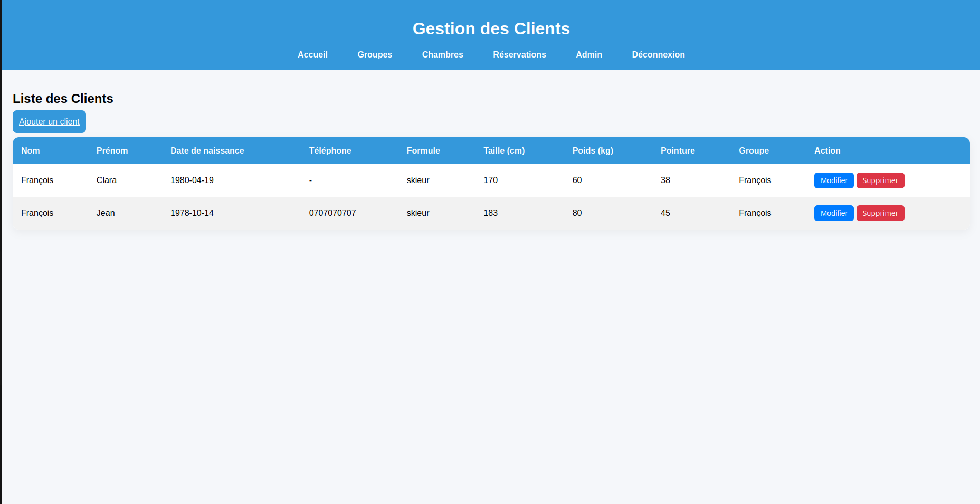Viewport: 980px width, 504px height.
Task: Click Supprimer for Clara François
Action: 880,180
